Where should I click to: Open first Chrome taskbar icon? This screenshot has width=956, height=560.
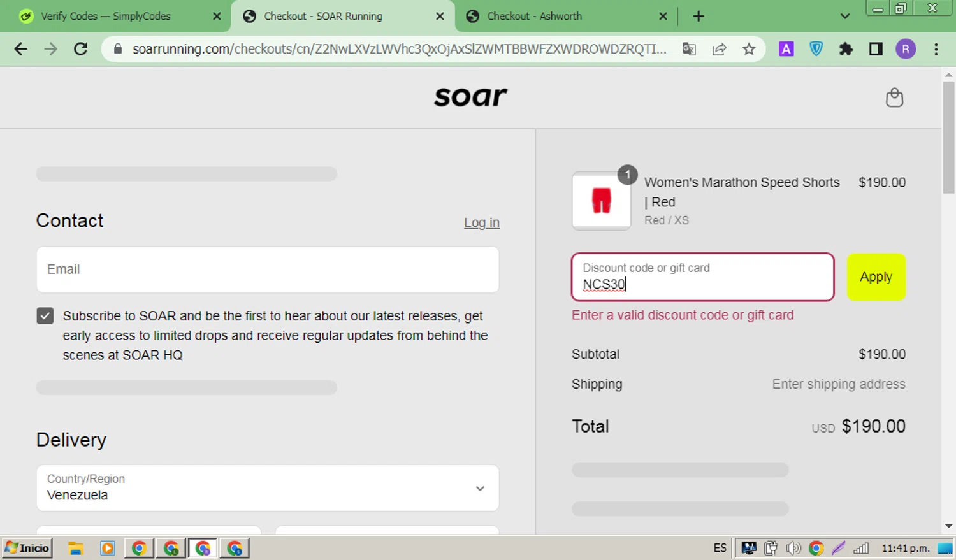coord(139,548)
